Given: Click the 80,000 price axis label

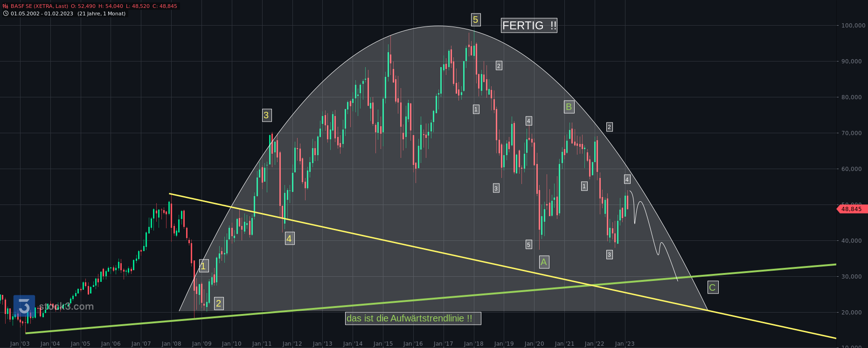Looking at the screenshot, I should coord(852,97).
